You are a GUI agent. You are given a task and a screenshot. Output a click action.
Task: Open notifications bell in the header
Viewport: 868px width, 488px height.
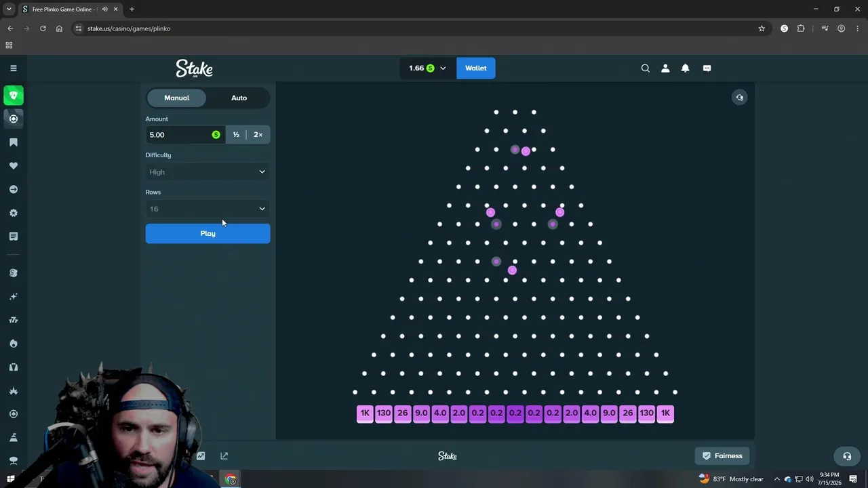pyautogui.click(x=686, y=68)
